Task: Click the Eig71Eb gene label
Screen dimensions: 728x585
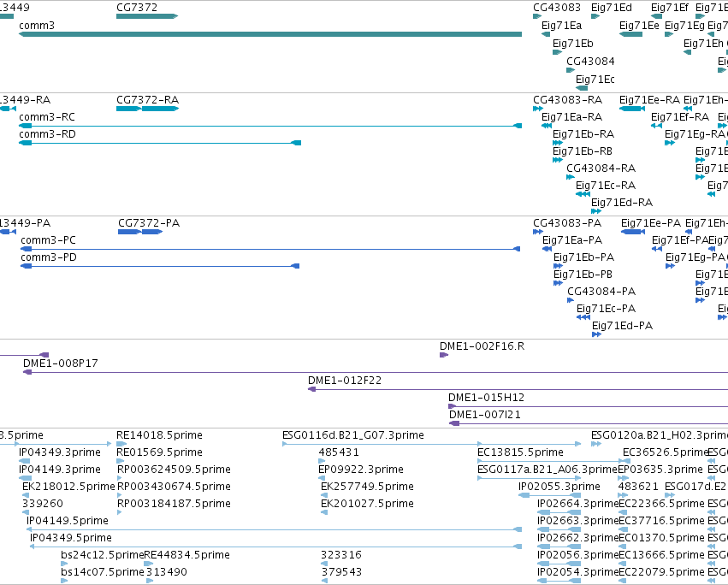Action: (x=573, y=43)
